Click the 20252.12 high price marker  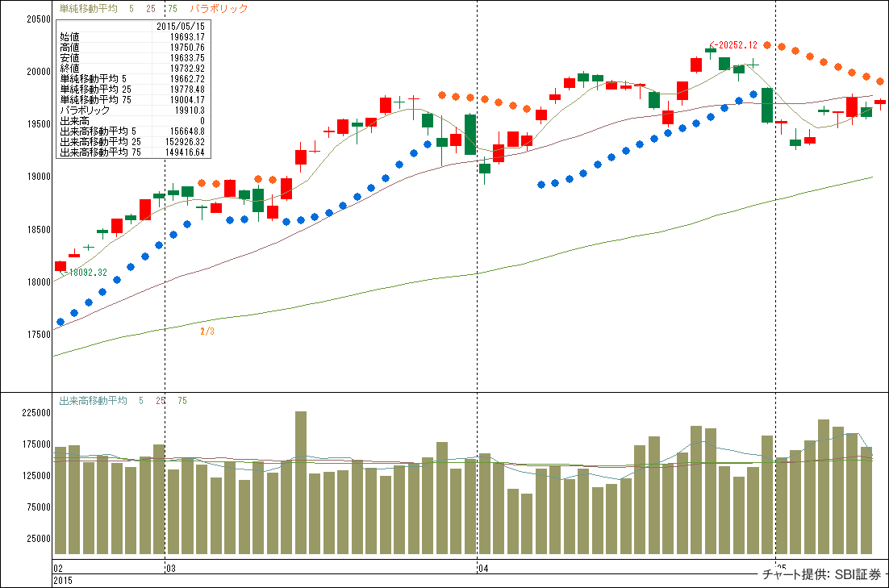coord(737,45)
